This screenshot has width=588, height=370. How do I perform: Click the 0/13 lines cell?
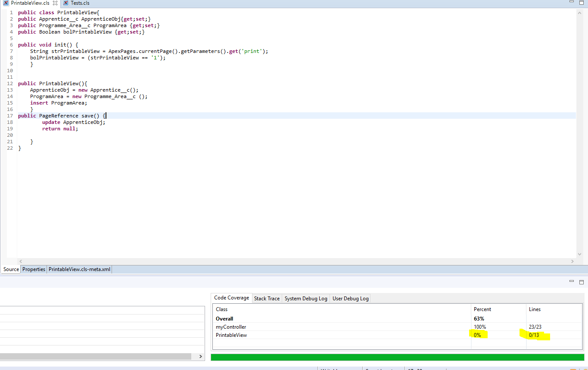(534, 335)
